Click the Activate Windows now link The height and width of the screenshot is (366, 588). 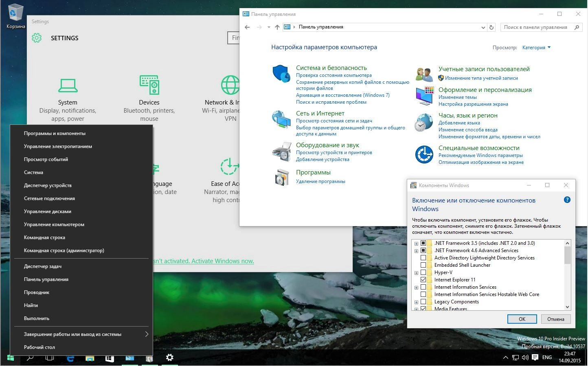click(x=223, y=261)
